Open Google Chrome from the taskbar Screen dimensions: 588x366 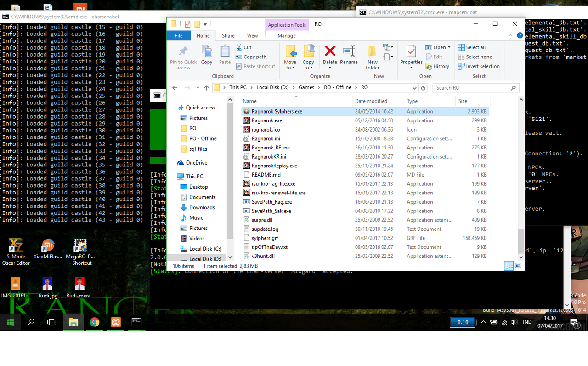tap(95, 322)
